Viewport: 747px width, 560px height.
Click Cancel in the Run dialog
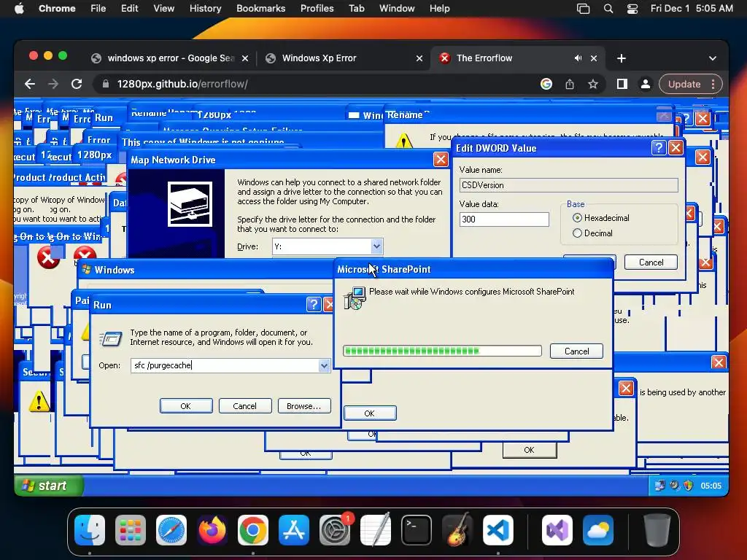point(245,406)
